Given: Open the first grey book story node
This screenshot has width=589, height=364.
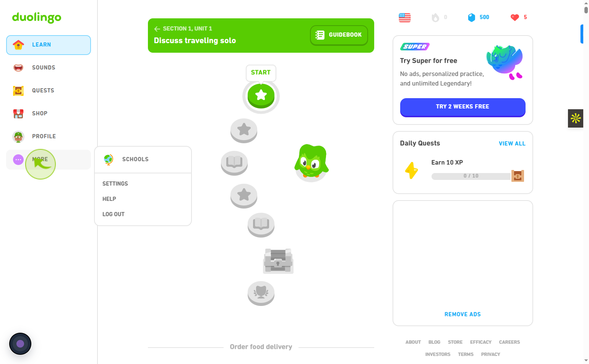Looking at the screenshot, I should 234,163.
